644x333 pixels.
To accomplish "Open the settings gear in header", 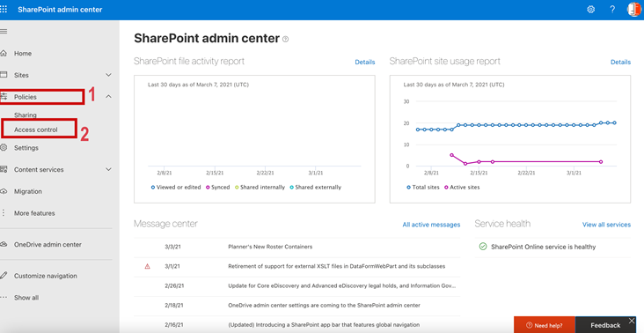I will (590, 10).
